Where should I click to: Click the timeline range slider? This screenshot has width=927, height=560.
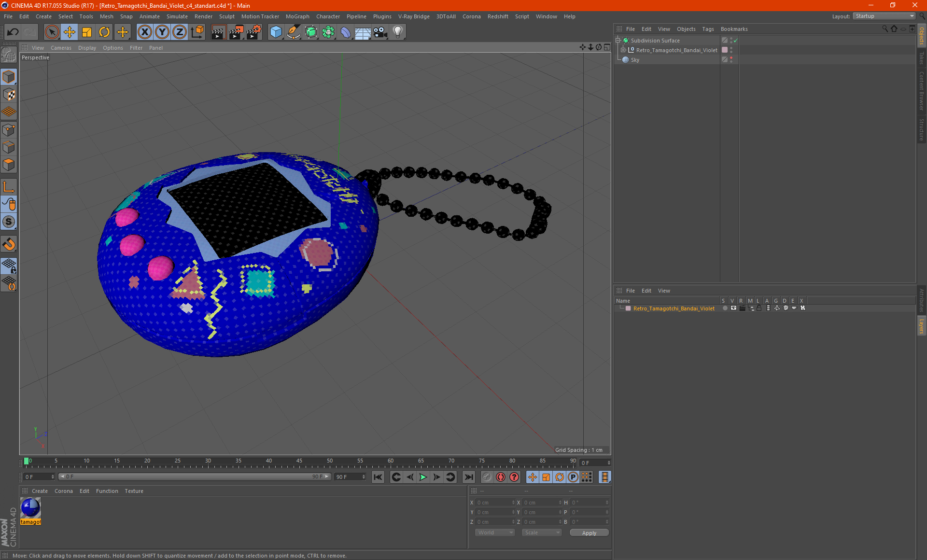coord(194,476)
